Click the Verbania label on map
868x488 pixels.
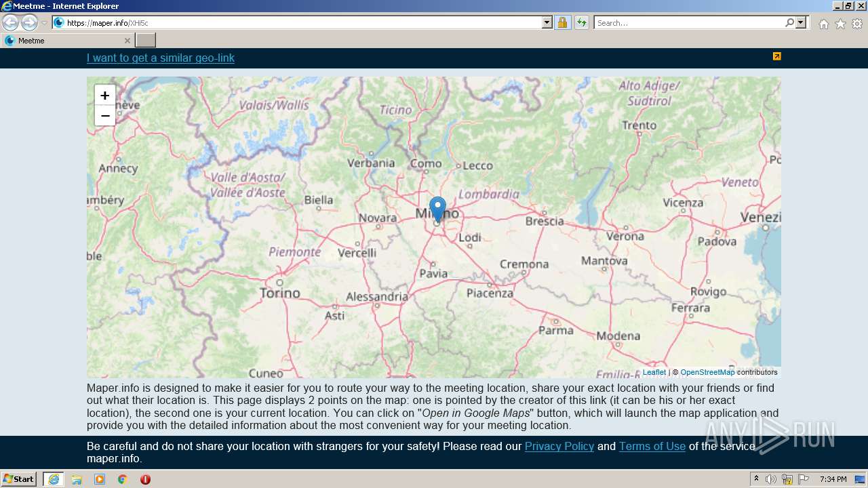tap(371, 163)
